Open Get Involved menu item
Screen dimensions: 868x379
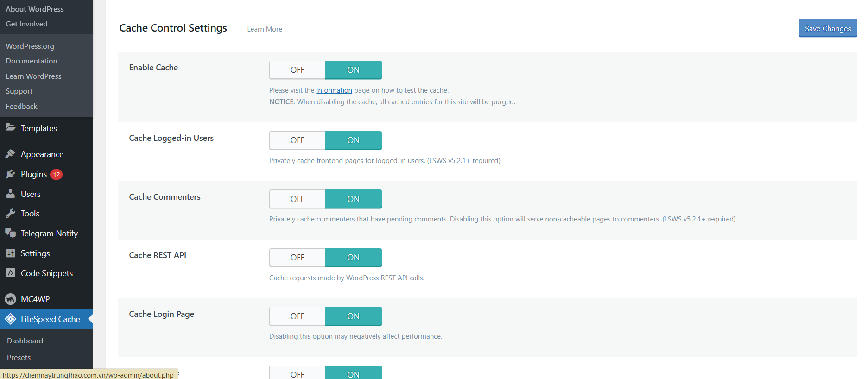click(26, 24)
